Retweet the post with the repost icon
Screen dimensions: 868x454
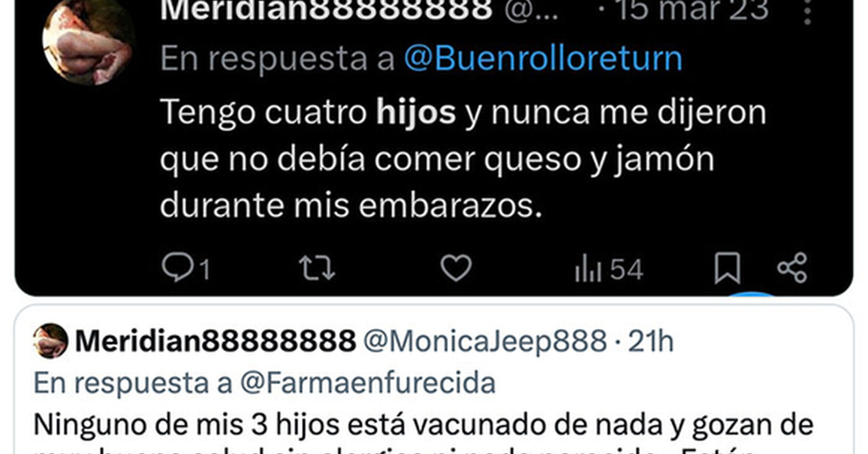[317, 268]
